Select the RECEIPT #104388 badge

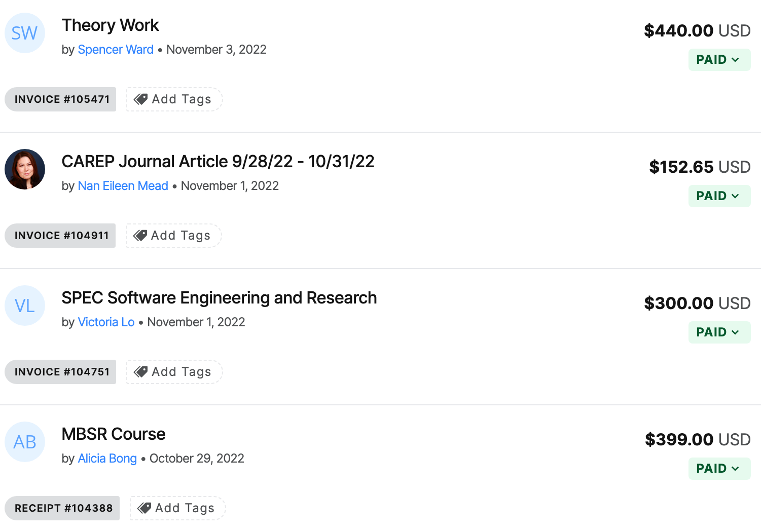tap(62, 508)
